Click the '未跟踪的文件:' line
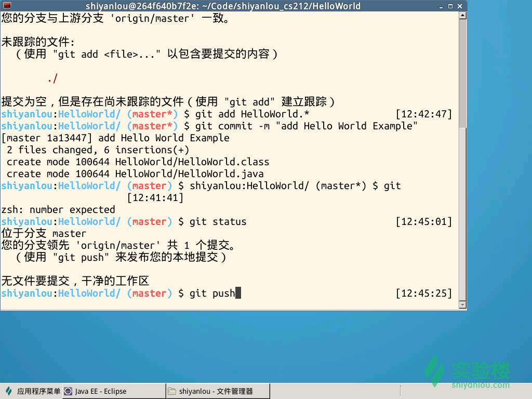This screenshot has height=399, width=532. click(x=37, y=42)
